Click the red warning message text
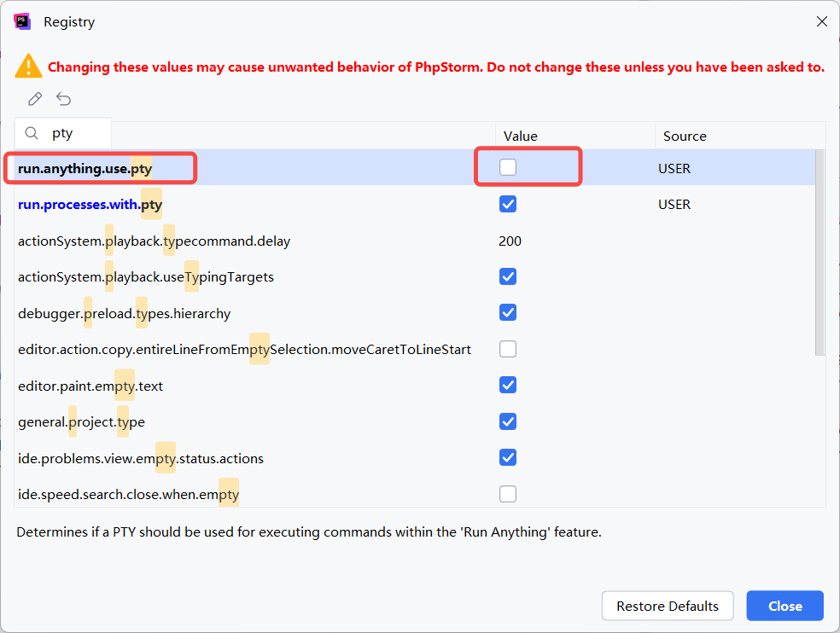Image resolution: width=840 pixels, height=633 pixels. (436, 67)
